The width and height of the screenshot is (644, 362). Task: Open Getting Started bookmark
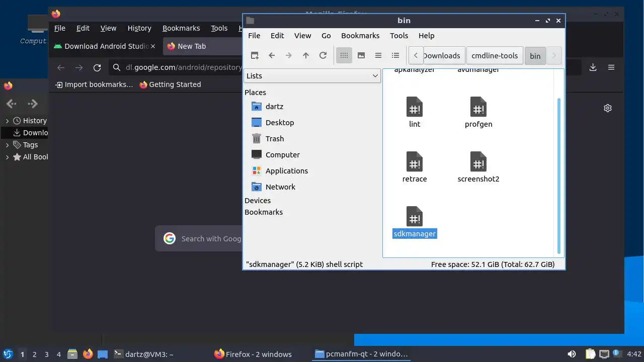(170, 84)
